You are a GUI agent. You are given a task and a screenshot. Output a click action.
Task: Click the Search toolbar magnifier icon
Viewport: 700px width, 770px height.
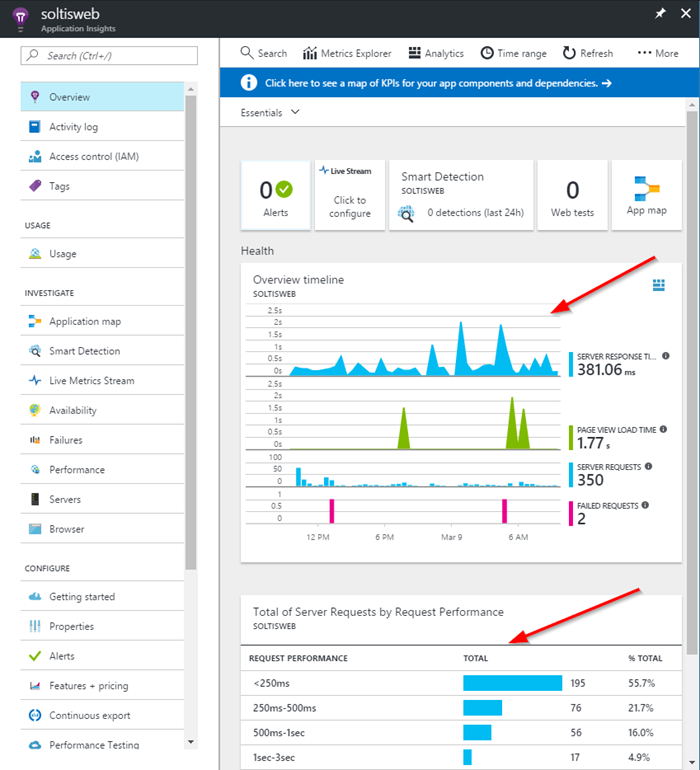tap(247, 53)
